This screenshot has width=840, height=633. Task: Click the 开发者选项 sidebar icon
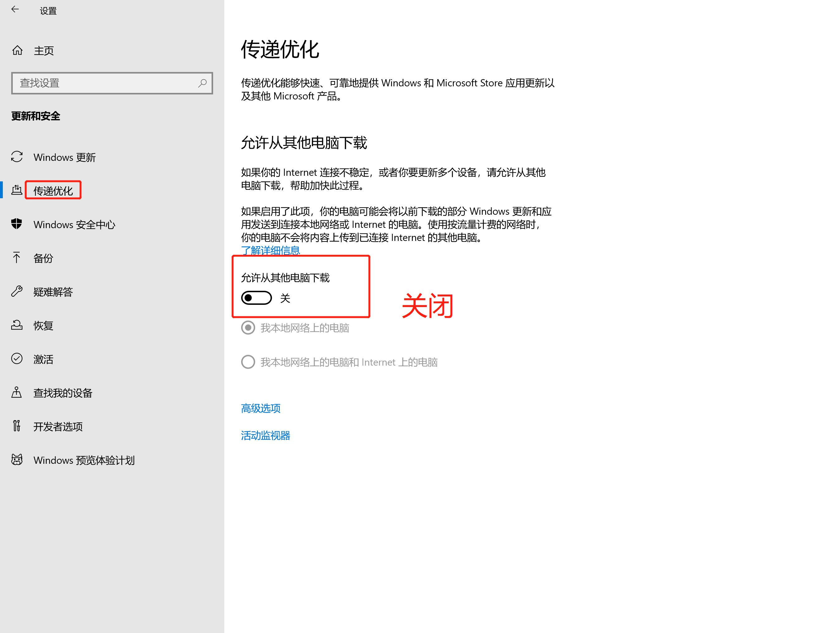pos(17,426)
